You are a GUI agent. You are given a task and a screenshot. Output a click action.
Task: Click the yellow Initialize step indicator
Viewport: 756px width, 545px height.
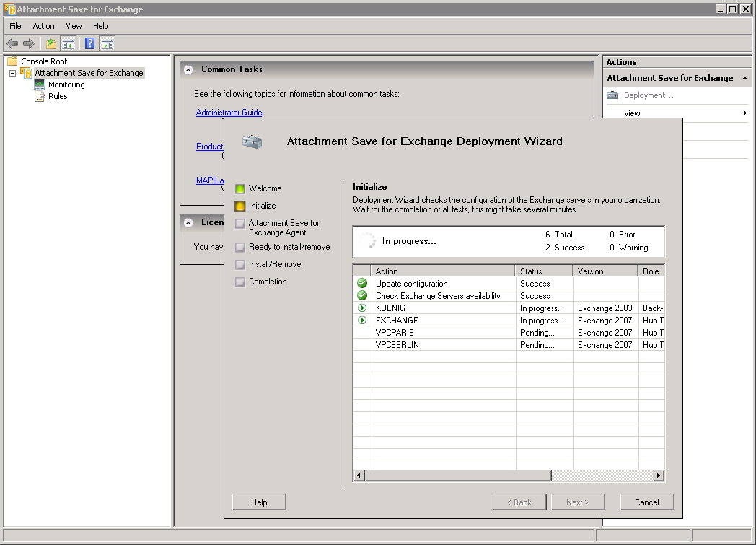pyautogui.click(x=239, y=206)
